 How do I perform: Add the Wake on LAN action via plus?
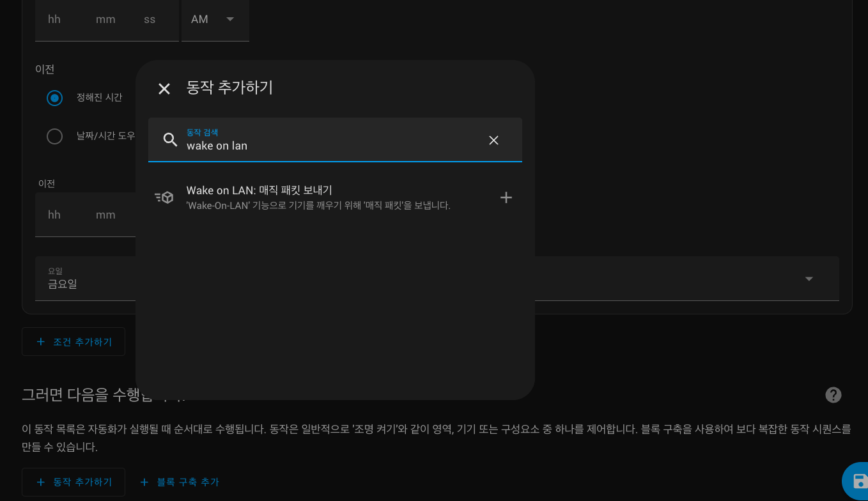(x=506, y=197)
